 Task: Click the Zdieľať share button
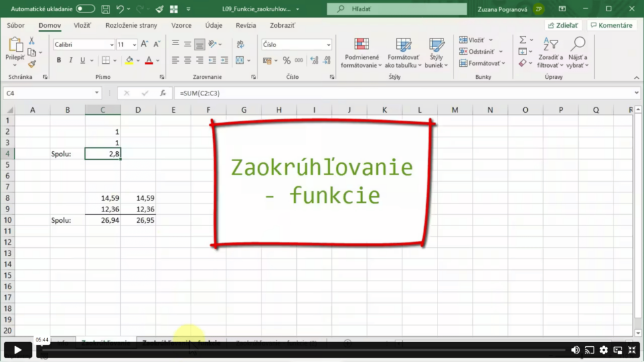(563, 25)
